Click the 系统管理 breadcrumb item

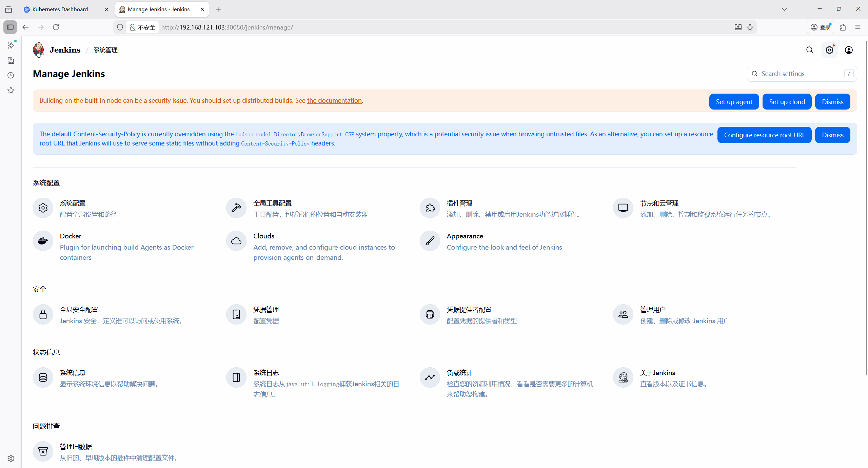click(105, 50)
